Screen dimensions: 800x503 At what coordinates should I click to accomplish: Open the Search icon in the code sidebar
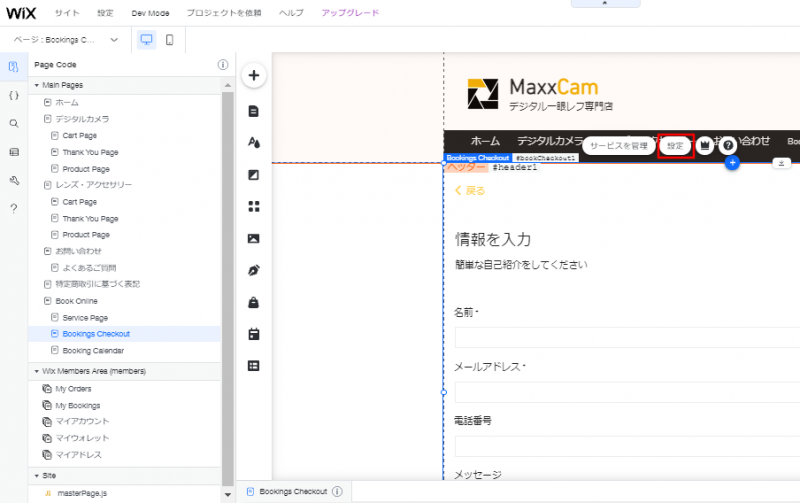(13, 123)
